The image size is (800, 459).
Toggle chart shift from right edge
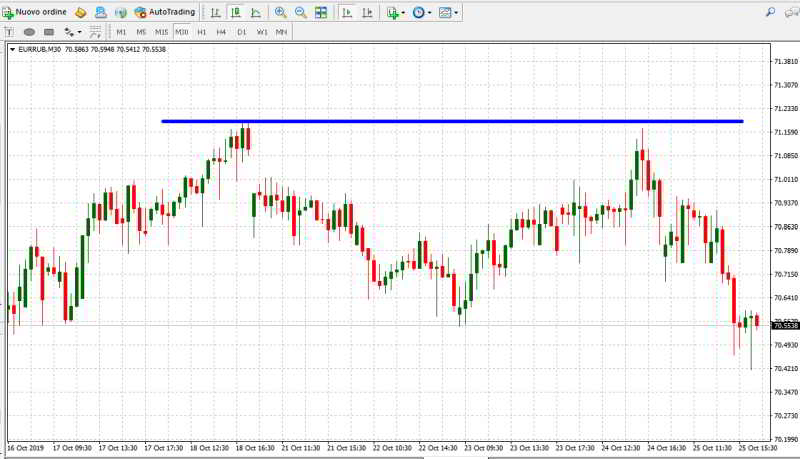pyautogui.click(x=366, y=13)
